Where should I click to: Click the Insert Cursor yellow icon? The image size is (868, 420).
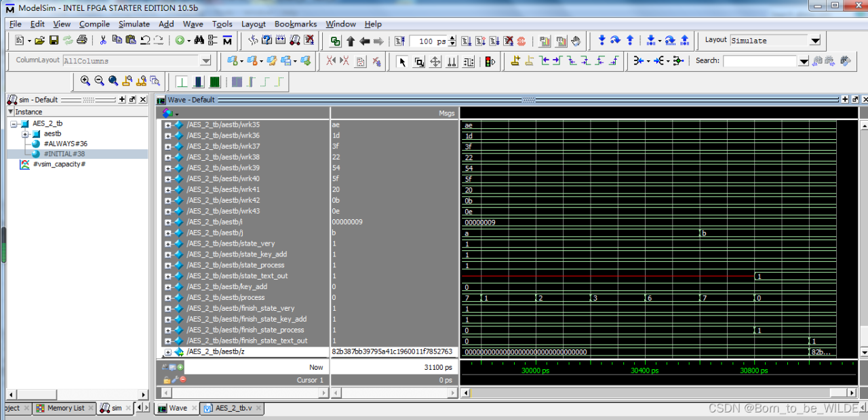tap(515, 61)
